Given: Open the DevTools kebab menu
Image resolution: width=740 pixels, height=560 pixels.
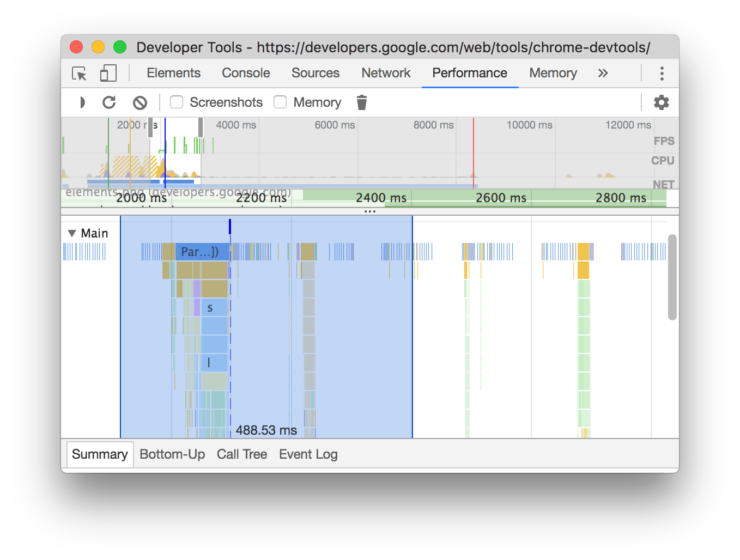Looking at the screenshot, I should 662,73.
